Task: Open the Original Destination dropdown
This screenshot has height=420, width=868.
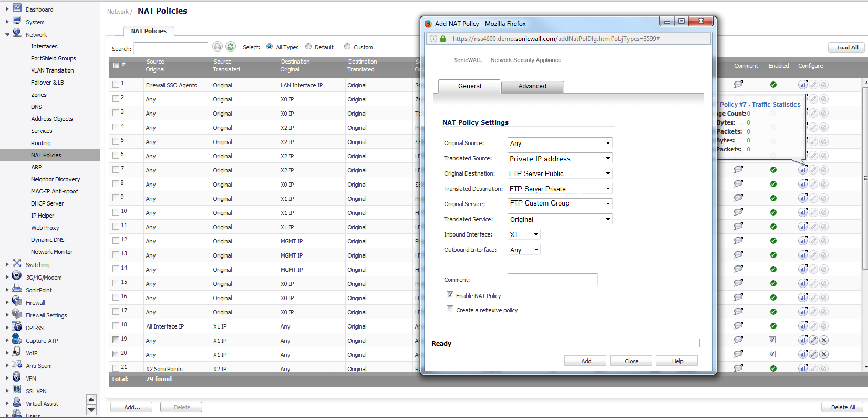Action: click(560, 173)
